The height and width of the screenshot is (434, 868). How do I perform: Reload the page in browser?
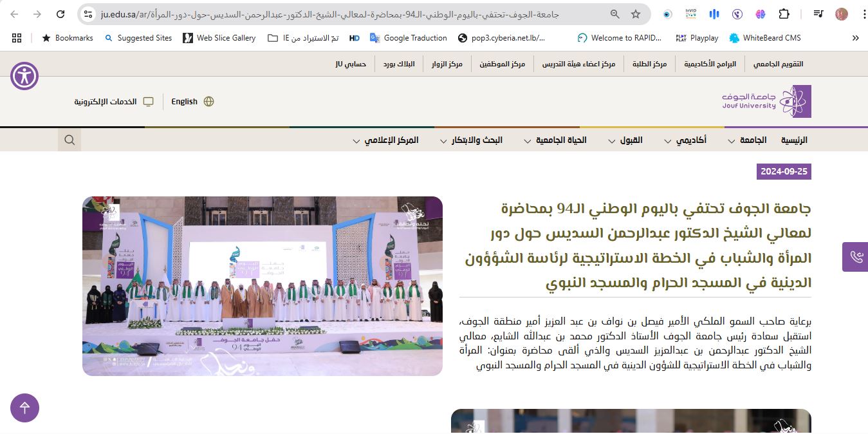coord(60,14)
